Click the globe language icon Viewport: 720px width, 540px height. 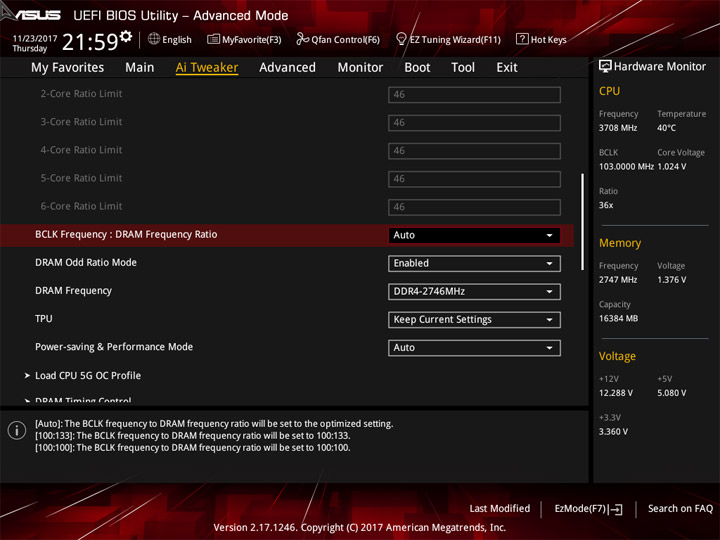(x=154, y=39)
